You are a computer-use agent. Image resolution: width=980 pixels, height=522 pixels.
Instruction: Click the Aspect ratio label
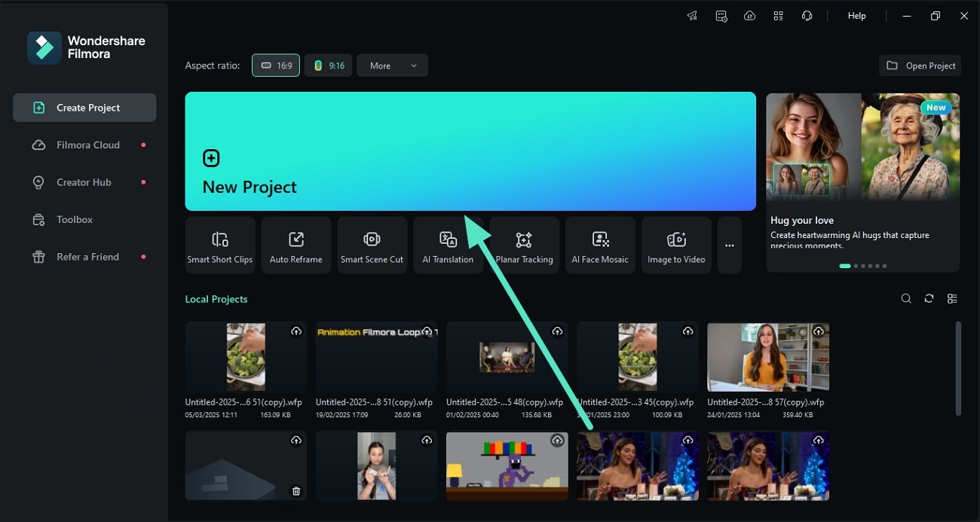click(213, 66)
